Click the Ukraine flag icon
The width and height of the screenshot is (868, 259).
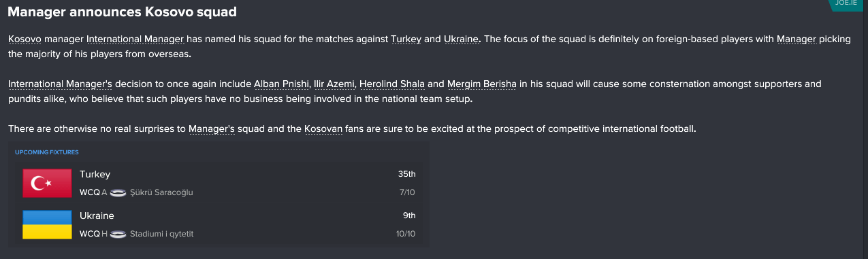point(48,224)
